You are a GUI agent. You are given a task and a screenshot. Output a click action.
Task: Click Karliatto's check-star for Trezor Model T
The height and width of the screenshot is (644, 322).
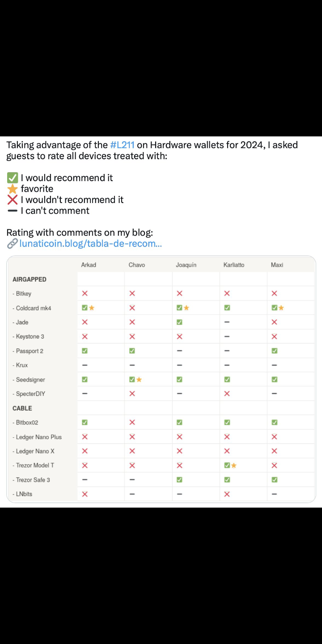pyautogui.click(x=230, y=466)
